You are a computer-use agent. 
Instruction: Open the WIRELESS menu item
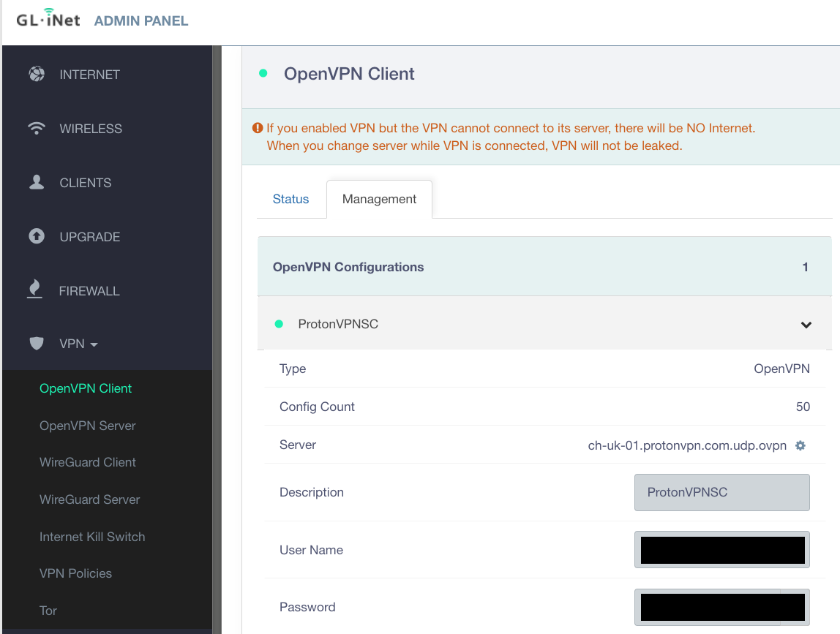[91, 129]
